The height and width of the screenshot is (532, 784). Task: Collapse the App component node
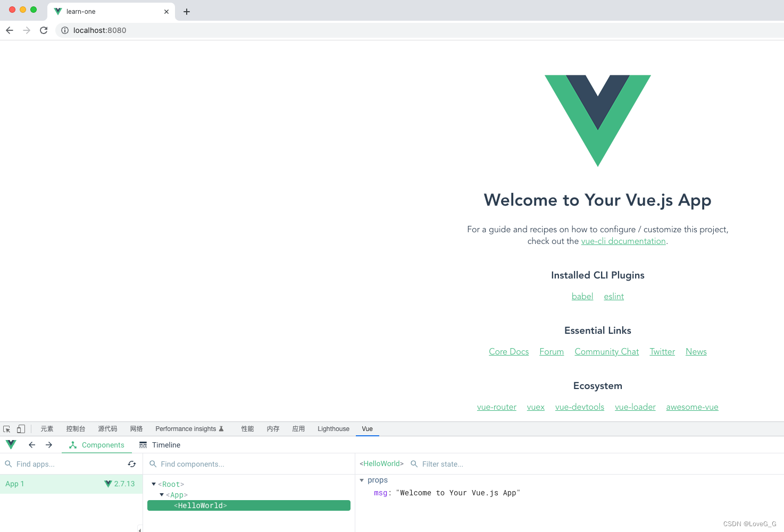(x=162, y=494)
